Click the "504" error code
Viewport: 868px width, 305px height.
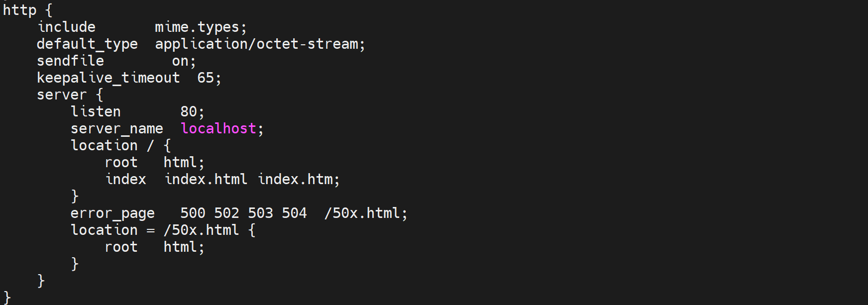click(x=294, y=213)
